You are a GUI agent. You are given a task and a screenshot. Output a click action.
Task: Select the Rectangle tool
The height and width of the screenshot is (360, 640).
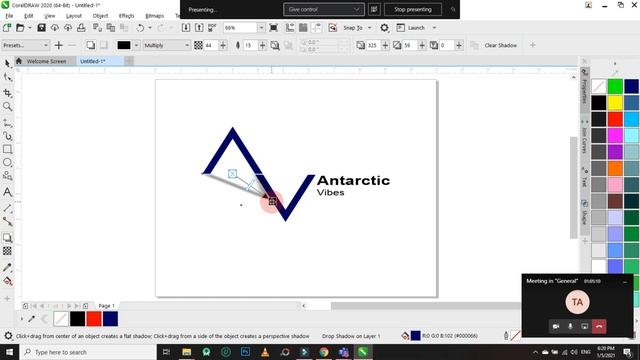tap(7, 149)
